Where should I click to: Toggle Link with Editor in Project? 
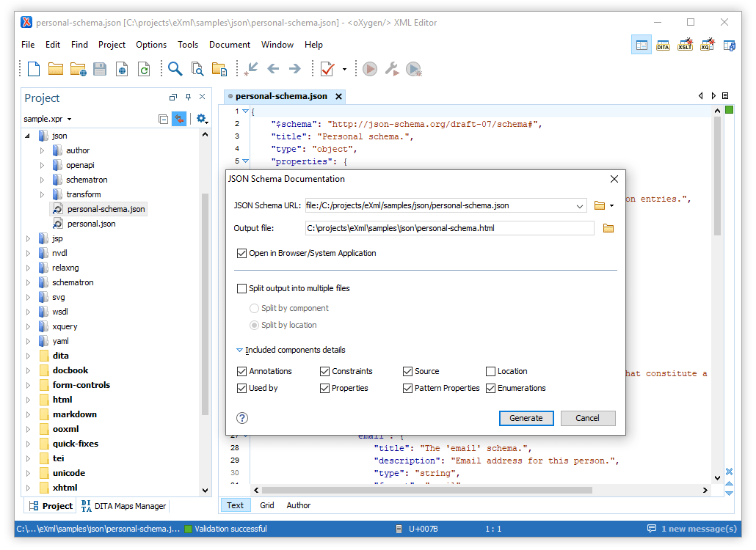point(179,119)
